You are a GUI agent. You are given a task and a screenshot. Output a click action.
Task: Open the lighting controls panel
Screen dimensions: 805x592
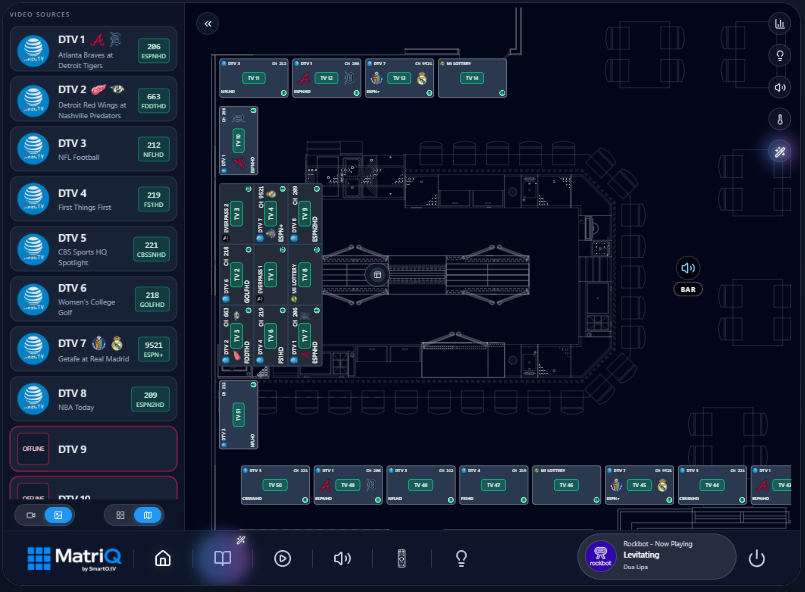click(x=779, y=55)
